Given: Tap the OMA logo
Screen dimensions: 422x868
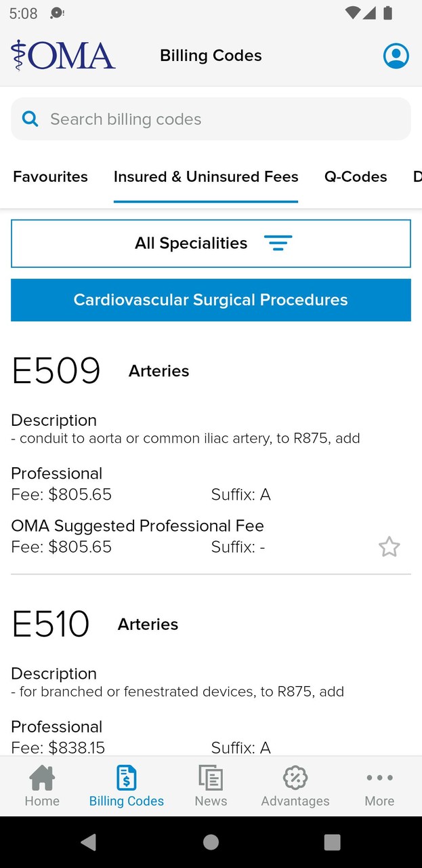Looking at the screenshot, I should [x=63, y=56].
